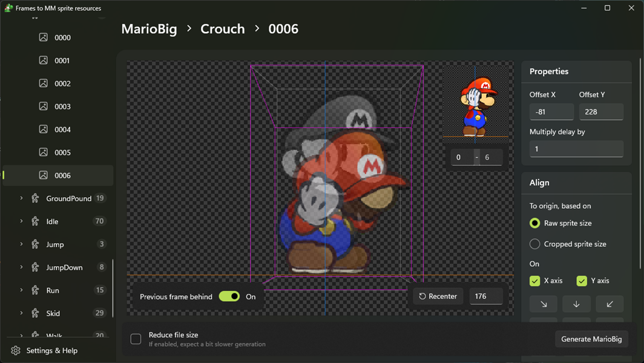Expand the Run tree node
Screen dimensions: 644x363
point(21,290)
